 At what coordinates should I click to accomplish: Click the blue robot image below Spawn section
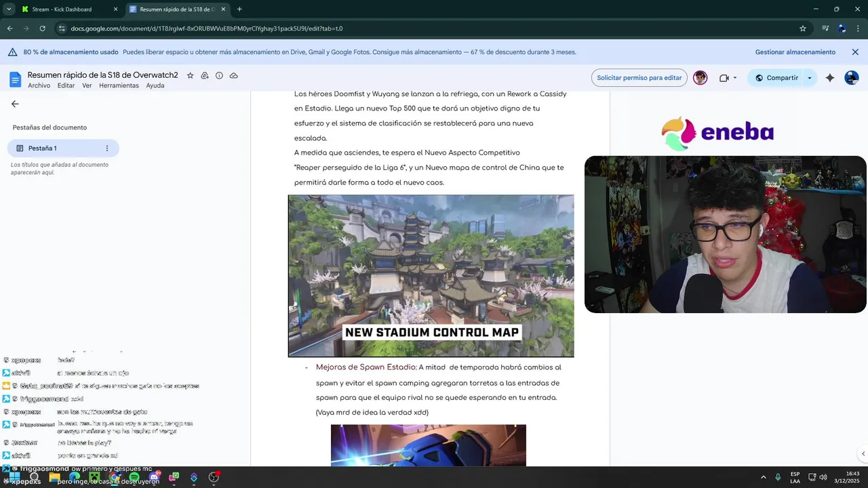429,445
